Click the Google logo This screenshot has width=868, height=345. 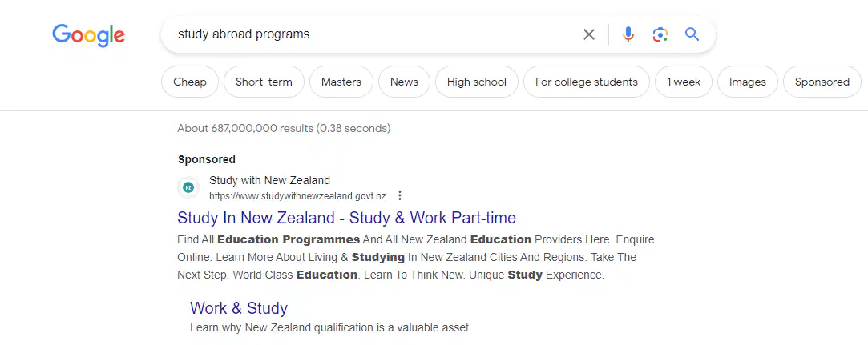(89, 35)
